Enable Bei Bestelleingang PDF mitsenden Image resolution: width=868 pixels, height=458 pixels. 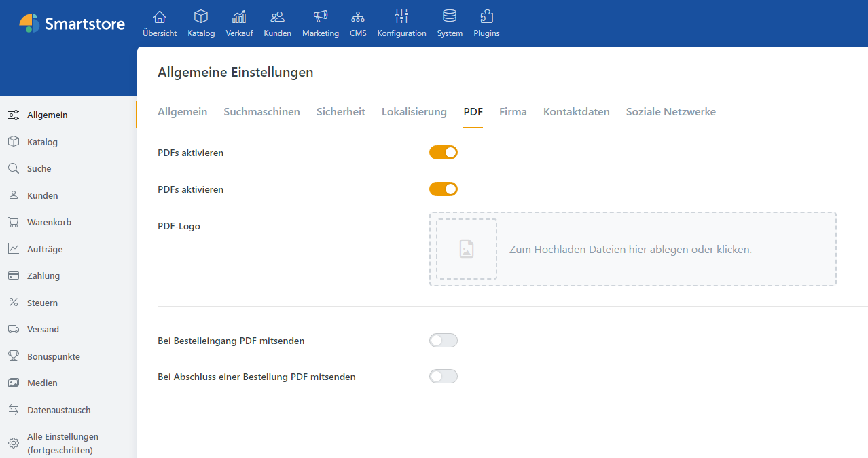tap(443, 340)
